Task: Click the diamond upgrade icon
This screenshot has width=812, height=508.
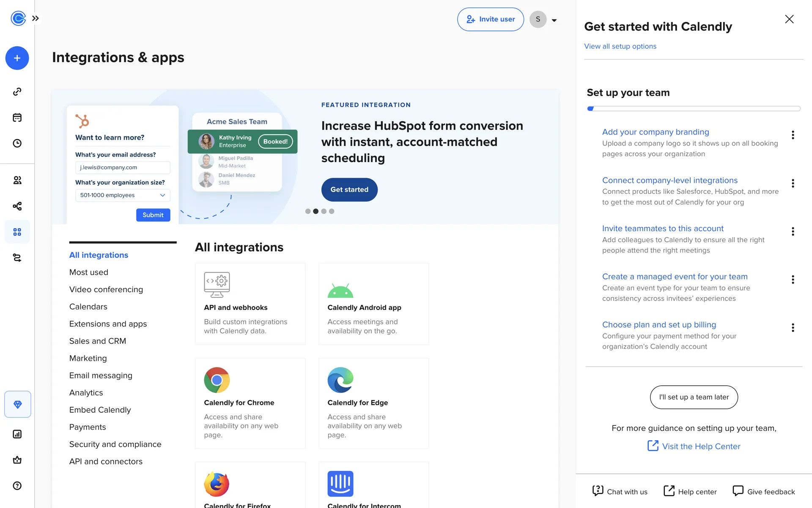Action: tap(17, 404)
